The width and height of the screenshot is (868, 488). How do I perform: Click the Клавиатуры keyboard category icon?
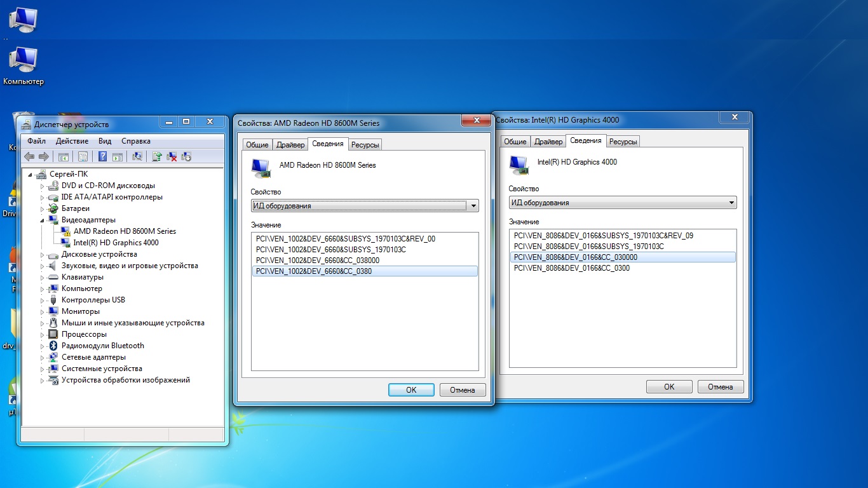53,277
